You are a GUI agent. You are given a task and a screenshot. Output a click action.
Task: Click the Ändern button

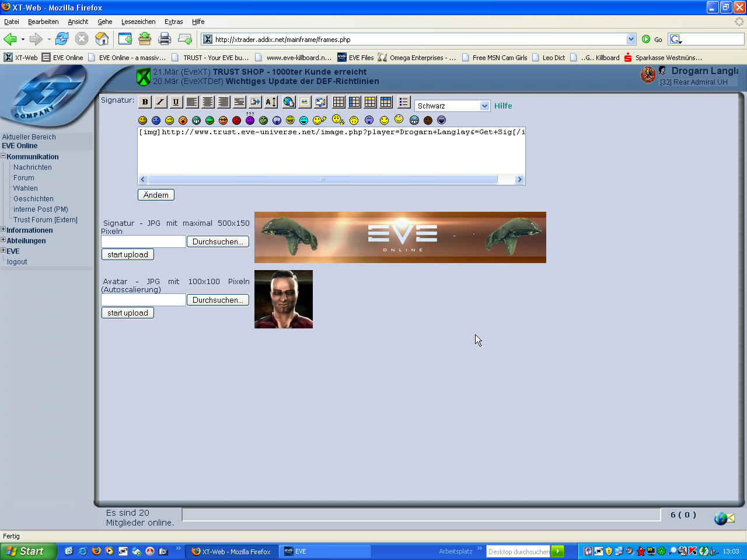pyautogui.click(x=156, y=195)
